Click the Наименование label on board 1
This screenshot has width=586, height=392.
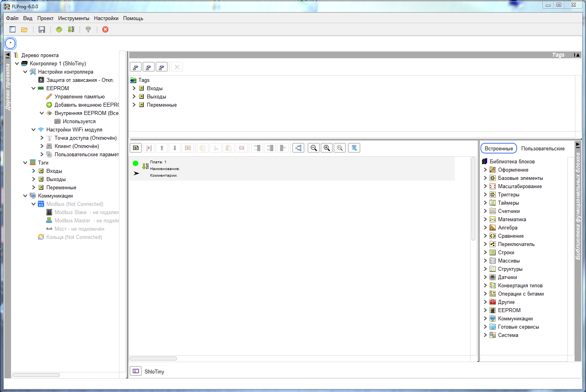(165, 169)
